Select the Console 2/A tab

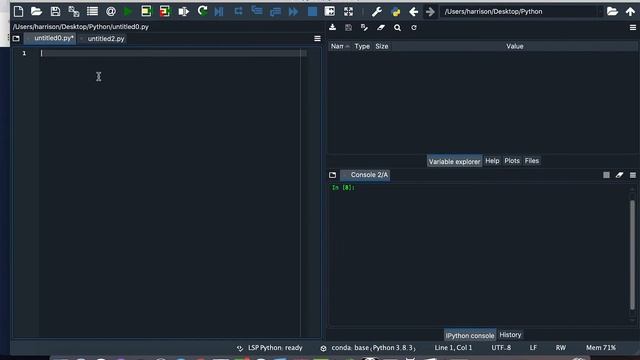(365, 175)
